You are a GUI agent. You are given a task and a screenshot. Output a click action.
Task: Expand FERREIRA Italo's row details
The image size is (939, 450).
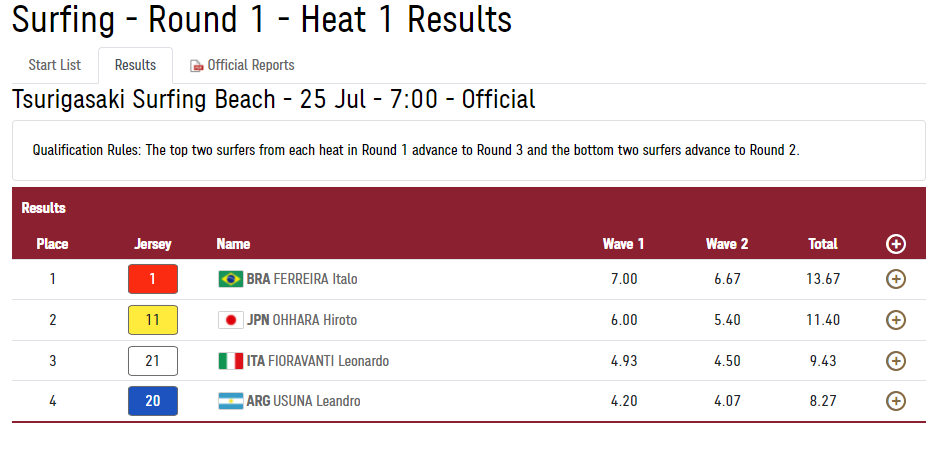pyautogui.click(x=895, y=279)
